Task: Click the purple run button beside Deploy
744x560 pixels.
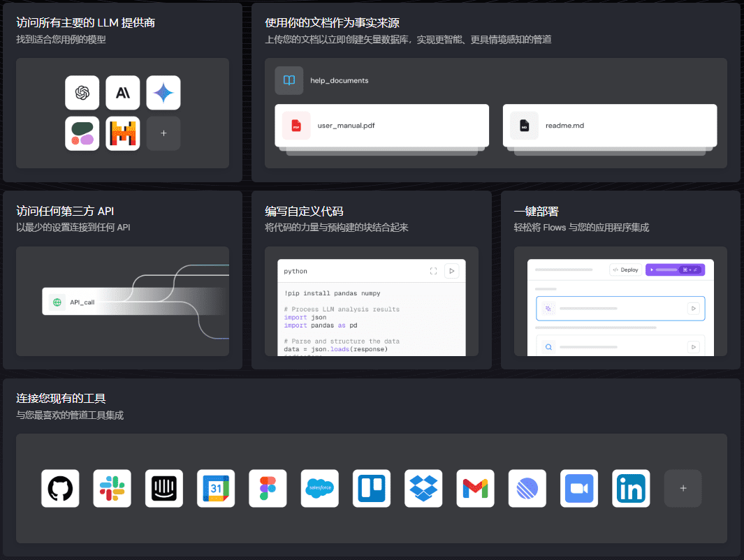Action: [x=676, y=270]
